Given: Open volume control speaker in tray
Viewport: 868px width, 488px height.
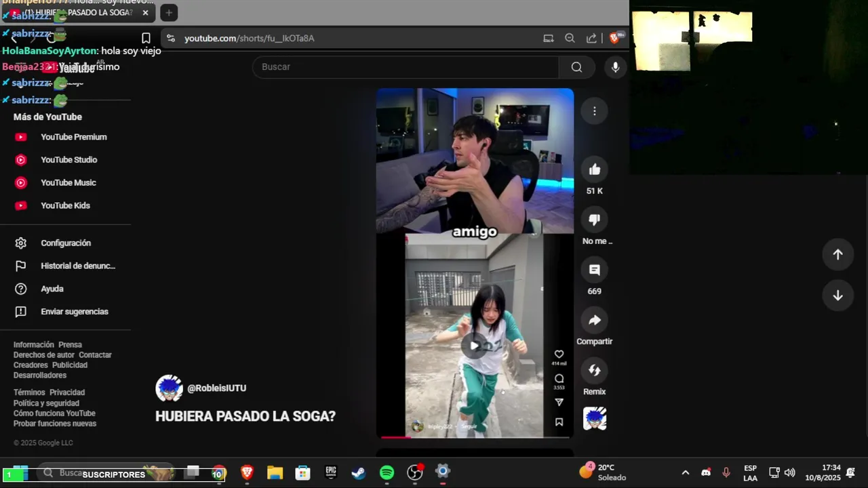Looking at the screenshot, I should [789, 473].
